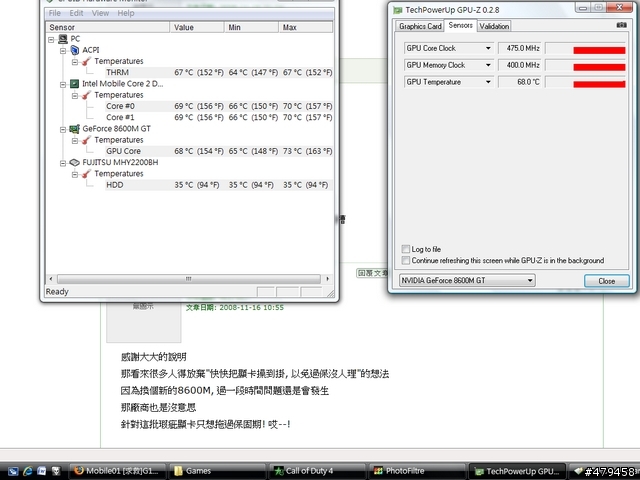This screenshot has width=640, height=480.
Task: Click the FUJITSU hard drive icon
Action: [x=74, y=162]
